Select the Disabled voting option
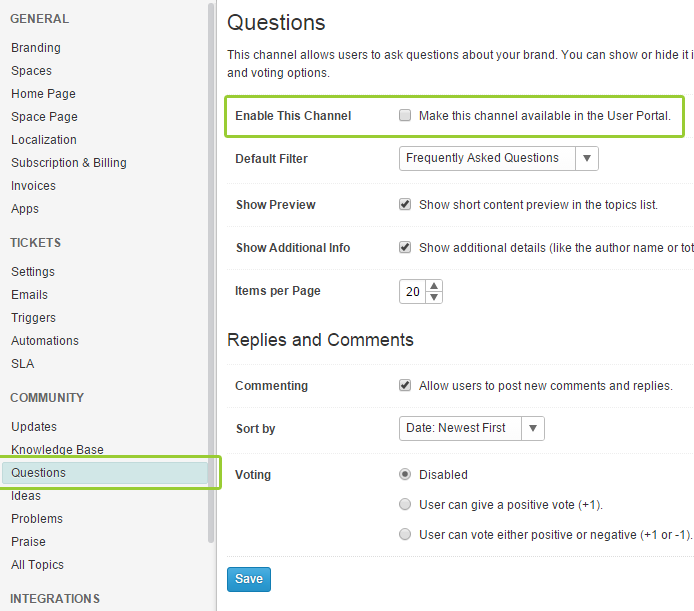Screen dimensions: 694x611 (405, 474)
